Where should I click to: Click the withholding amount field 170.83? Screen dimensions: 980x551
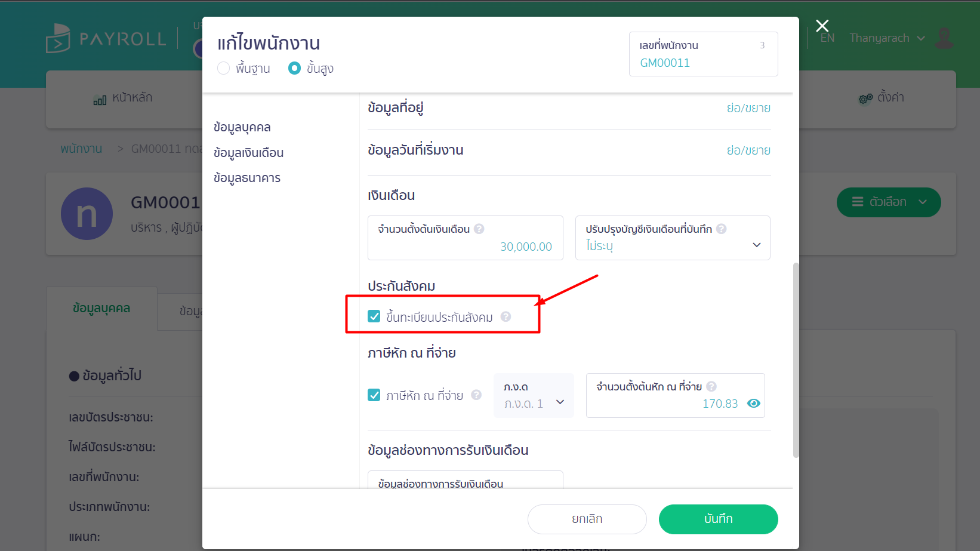coord(676,395)
